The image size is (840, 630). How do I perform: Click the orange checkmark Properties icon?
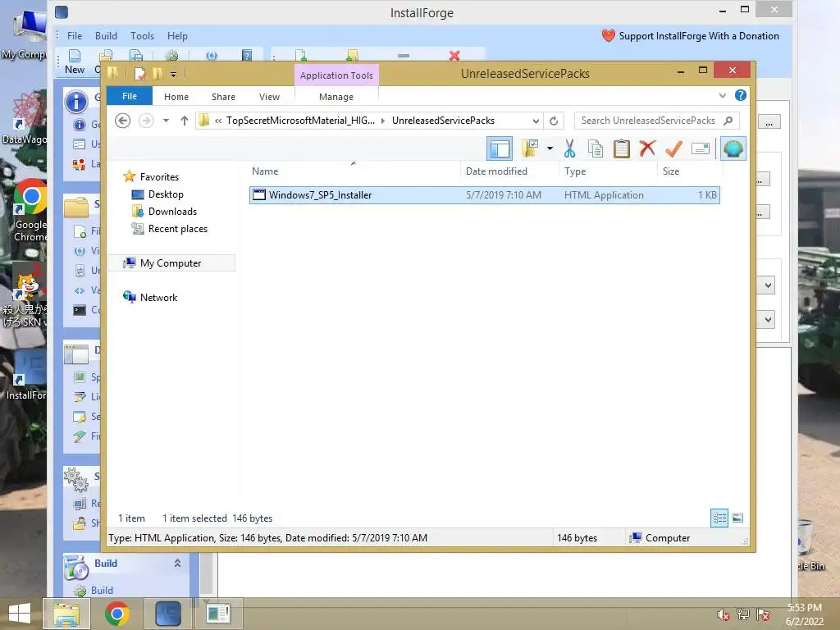coord(673,148)
